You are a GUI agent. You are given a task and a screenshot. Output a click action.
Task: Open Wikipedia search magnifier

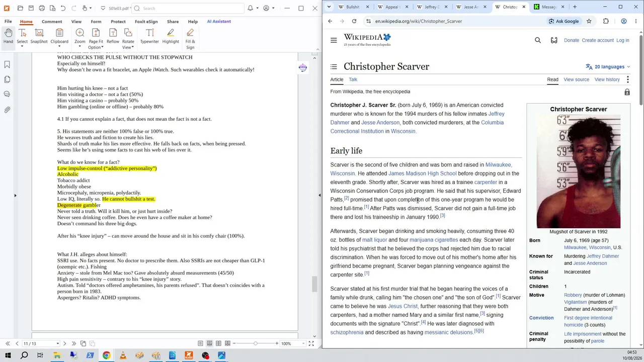point(538,40)
